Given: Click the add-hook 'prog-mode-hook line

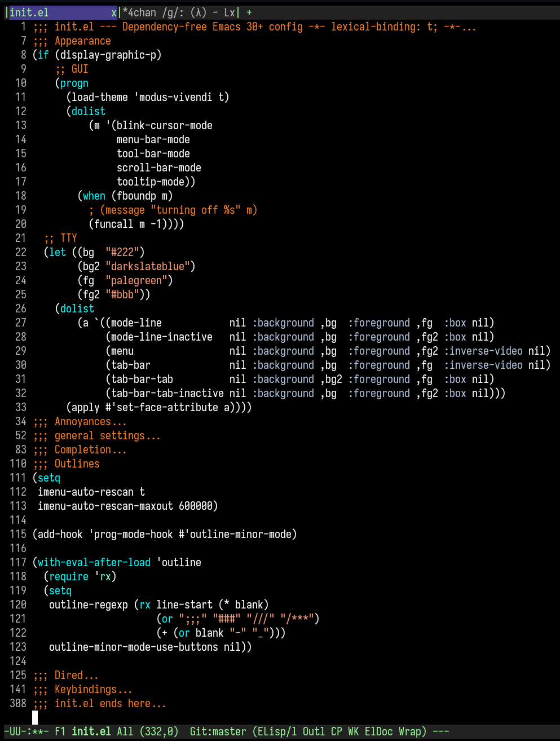Looking at the screenshot, I should tap(164, 534).
